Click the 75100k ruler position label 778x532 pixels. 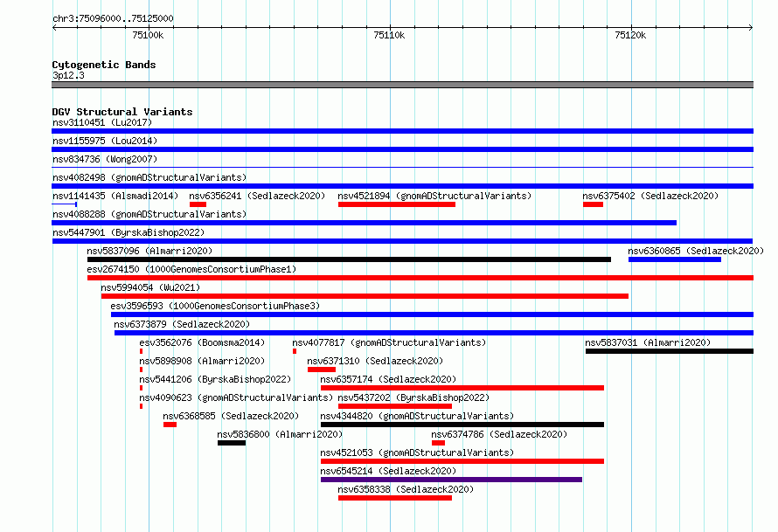148,35
